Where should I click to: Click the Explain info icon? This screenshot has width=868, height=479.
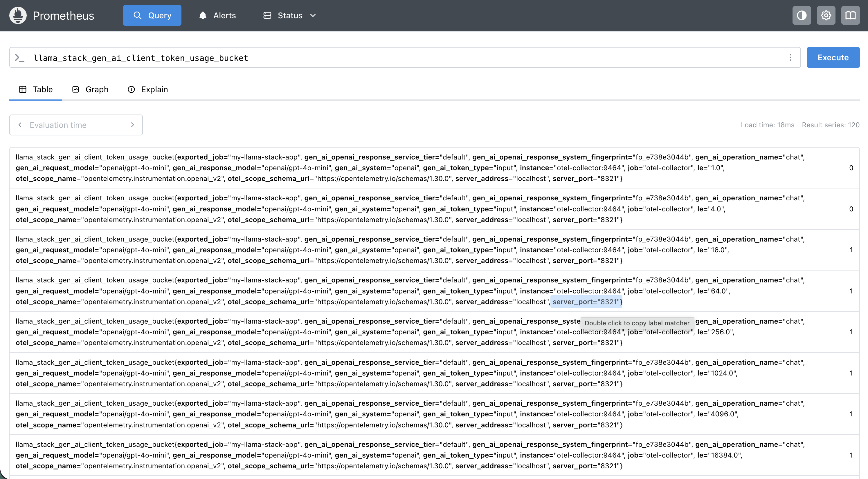tap(132, 89)
